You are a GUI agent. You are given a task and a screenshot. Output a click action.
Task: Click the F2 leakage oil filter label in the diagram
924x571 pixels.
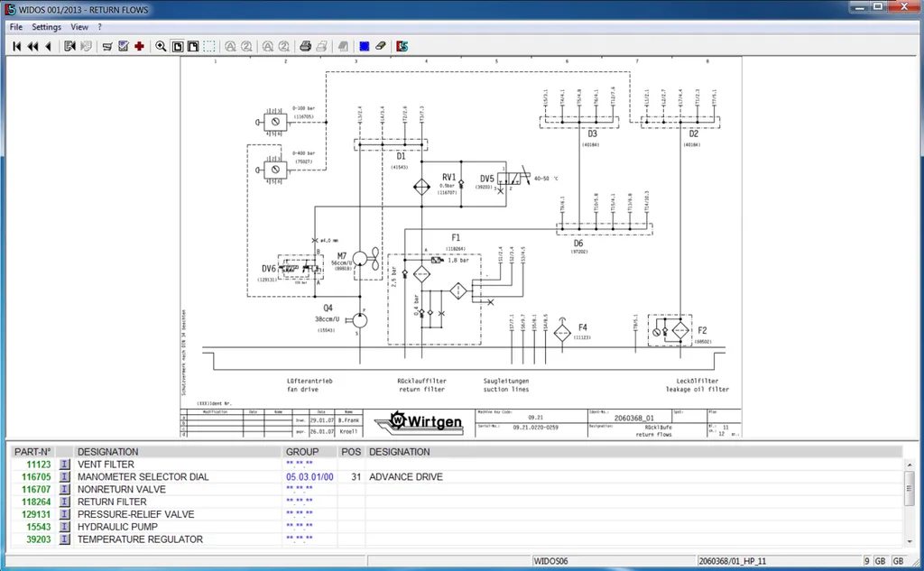(702, 330)
